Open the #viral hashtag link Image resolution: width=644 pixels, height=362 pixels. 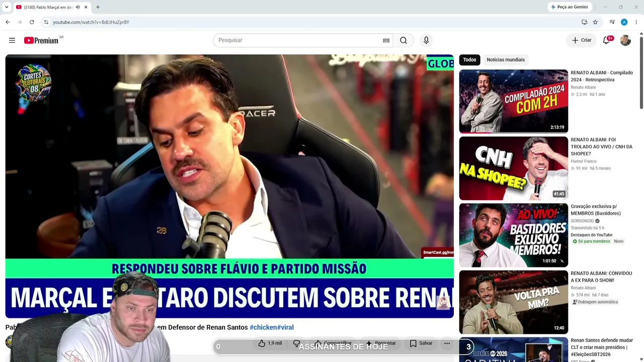click(285, 327)
